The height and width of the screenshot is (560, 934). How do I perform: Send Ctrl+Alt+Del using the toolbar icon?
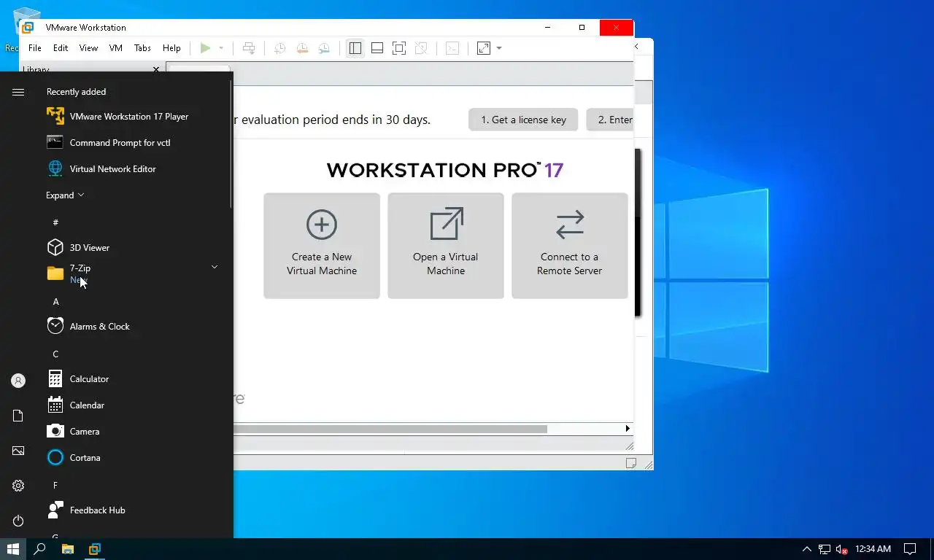tap(249, 48)
